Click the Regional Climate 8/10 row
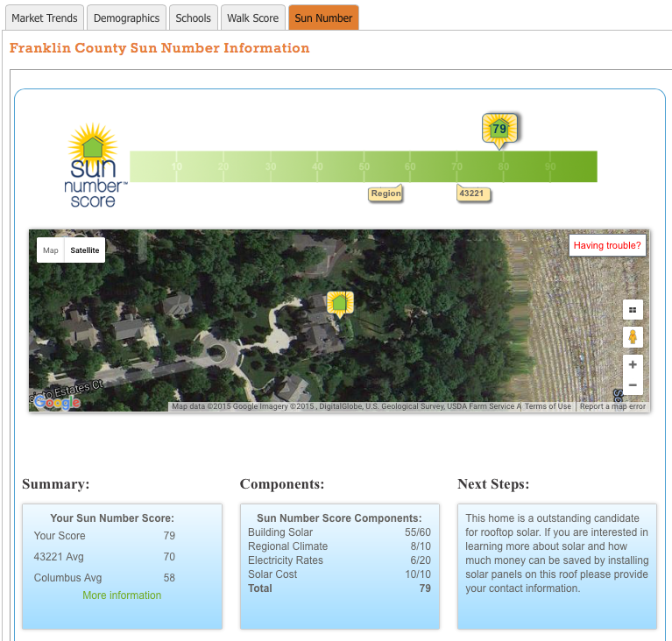 (339, 546)
